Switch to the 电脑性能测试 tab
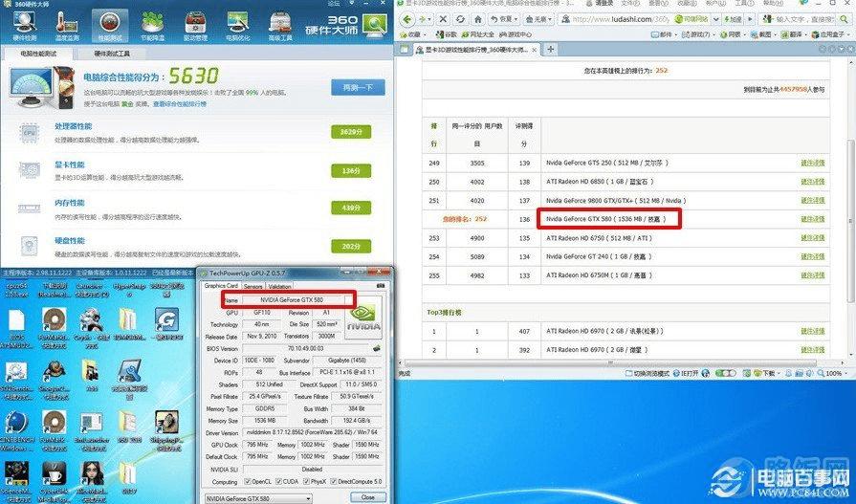This screenshot has height=504, width=856. (38, 54)
